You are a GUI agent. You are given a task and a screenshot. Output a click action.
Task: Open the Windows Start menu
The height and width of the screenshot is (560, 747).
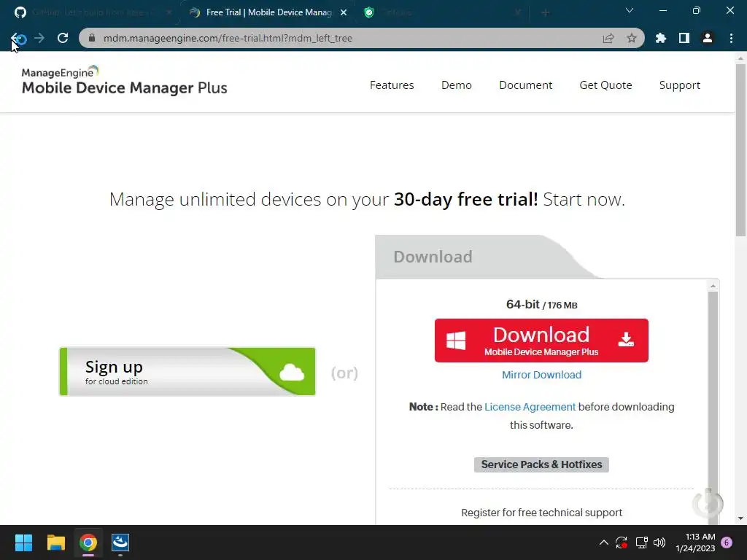click(x=23, y=542)
